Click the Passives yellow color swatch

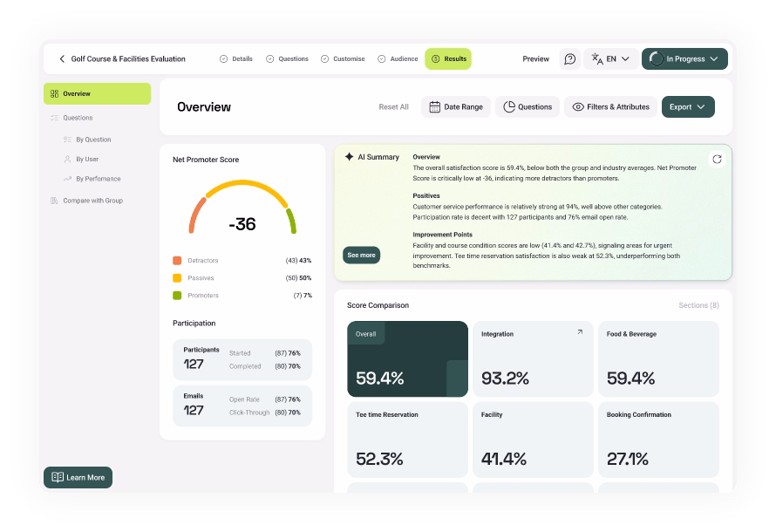[x=177, y=277]
